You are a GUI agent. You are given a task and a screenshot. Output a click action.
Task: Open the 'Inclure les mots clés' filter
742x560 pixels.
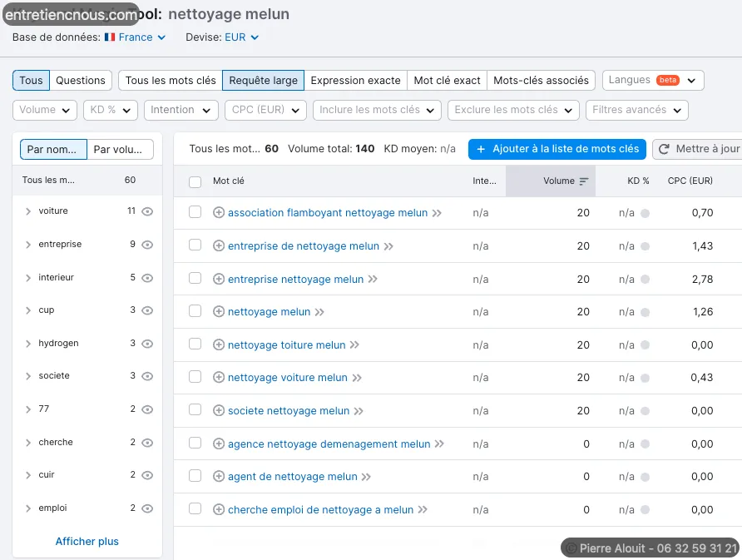[x=377, y=110]
